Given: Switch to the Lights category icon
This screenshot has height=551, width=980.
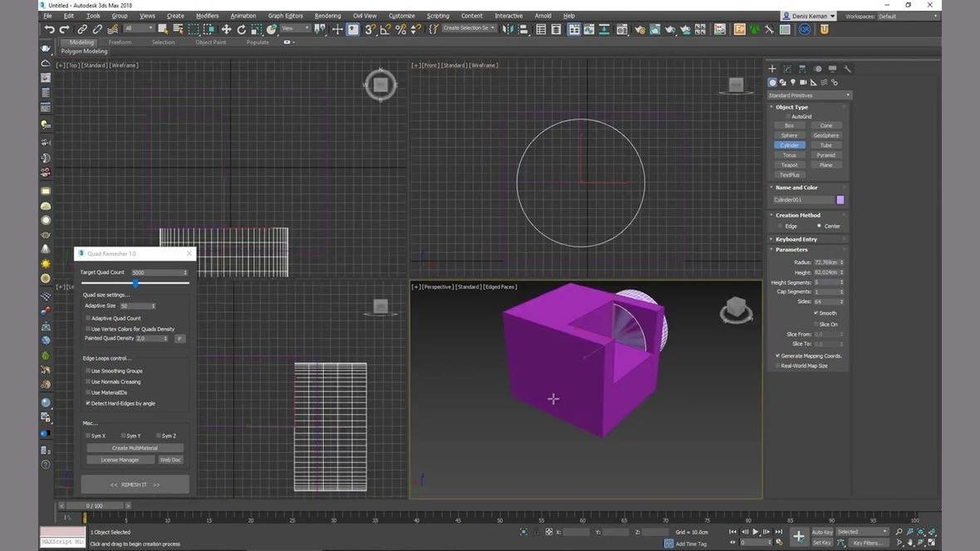Looking at the screenshot, I should (793, 82).
